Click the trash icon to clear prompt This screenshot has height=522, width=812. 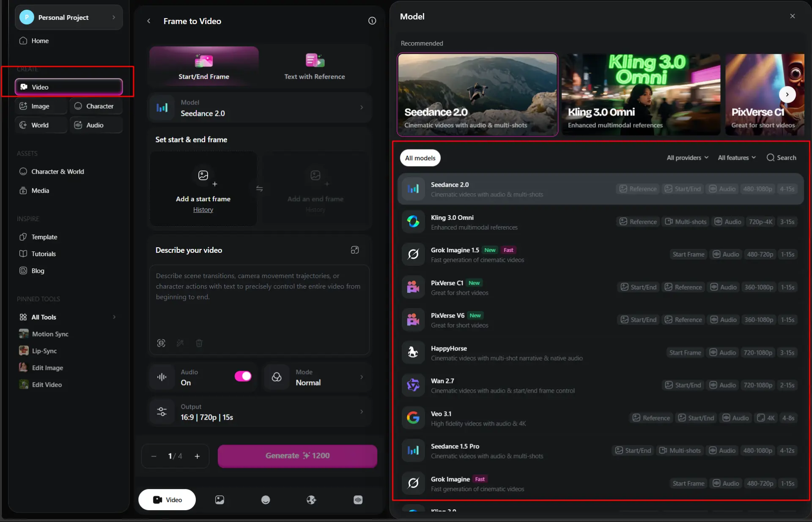pyautogui.click(x=199, y=343)
